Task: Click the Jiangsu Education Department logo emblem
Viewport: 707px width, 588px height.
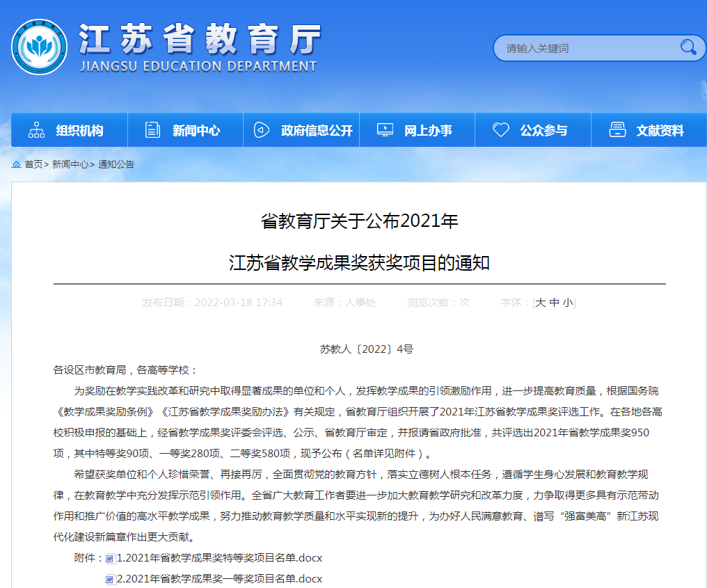Action: coord(39,47)
